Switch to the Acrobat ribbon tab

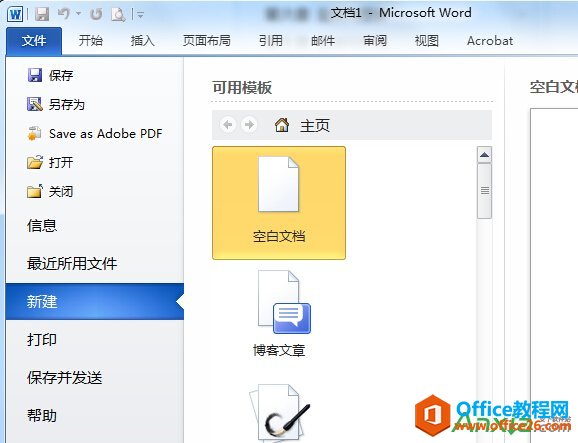(490, 41)
